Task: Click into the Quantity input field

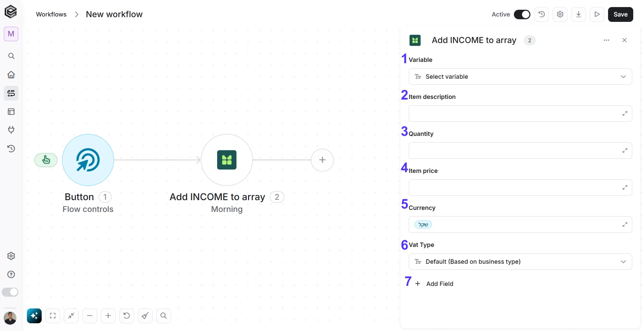Action: tap(520, 151)
